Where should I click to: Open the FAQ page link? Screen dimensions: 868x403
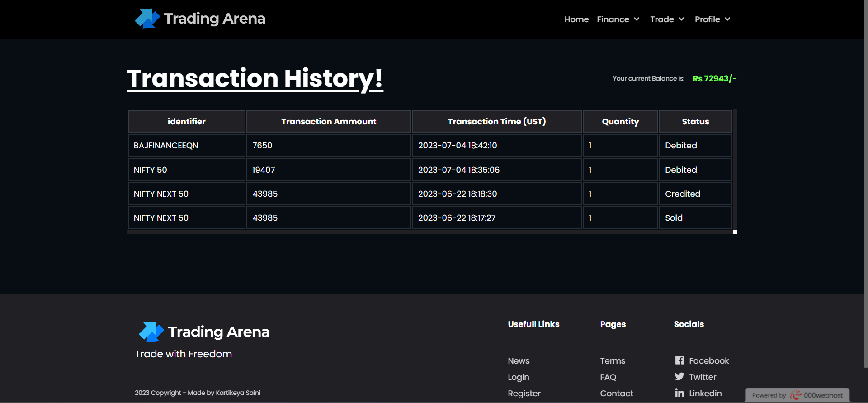608,377
